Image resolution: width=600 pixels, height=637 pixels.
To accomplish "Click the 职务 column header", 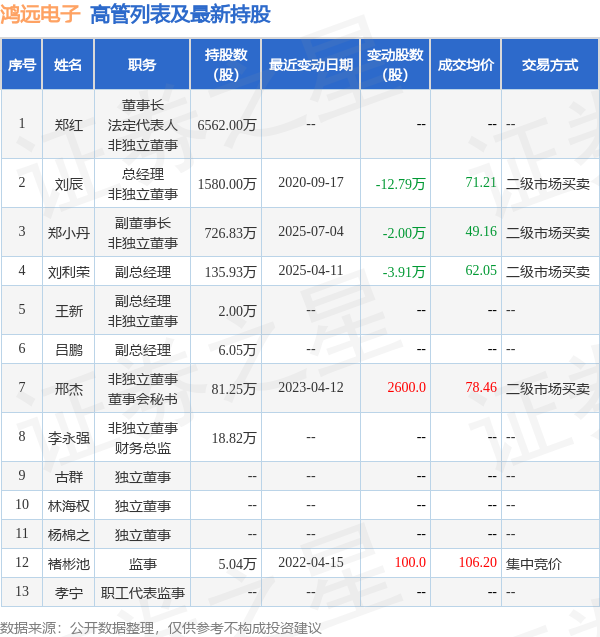I will coord(142,65).
